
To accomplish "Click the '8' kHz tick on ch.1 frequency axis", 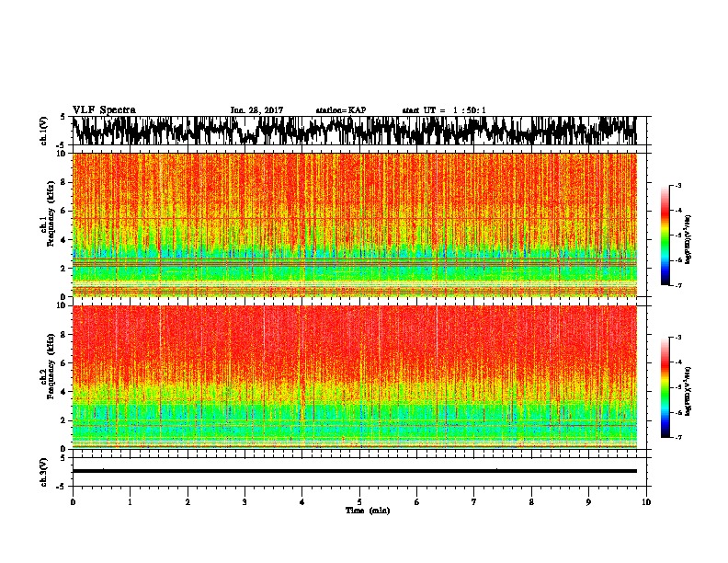I will point(63,182).
